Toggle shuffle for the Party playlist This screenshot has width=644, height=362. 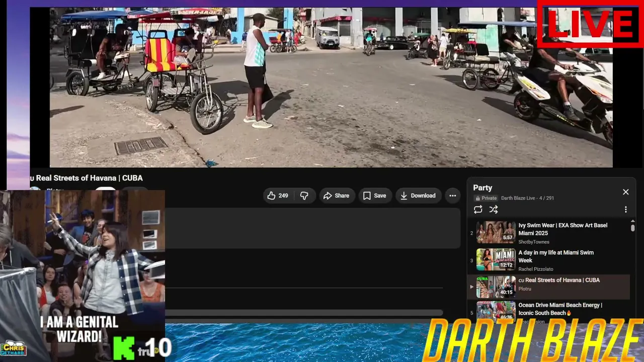point(494,210)
